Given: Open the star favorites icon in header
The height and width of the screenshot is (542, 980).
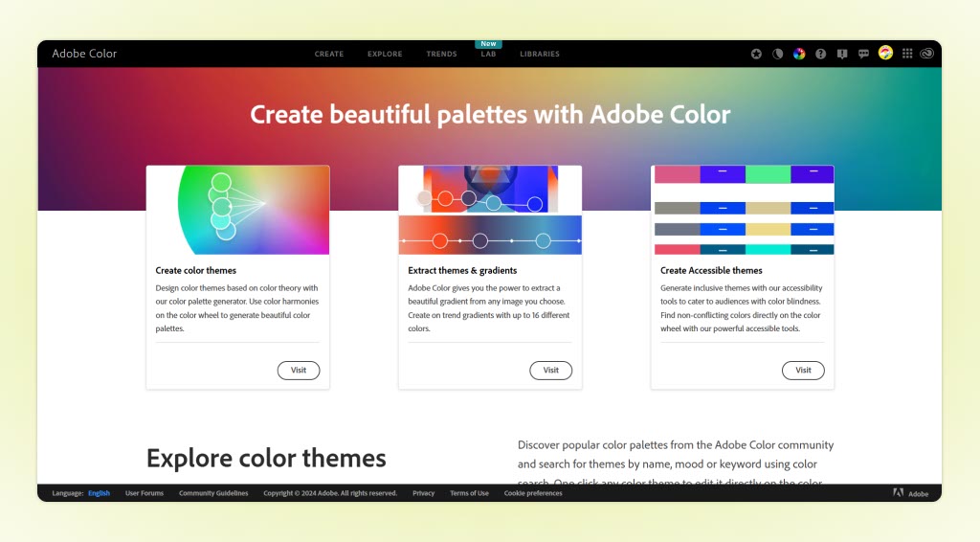Looking at the screenshot, I should [756, 54].
